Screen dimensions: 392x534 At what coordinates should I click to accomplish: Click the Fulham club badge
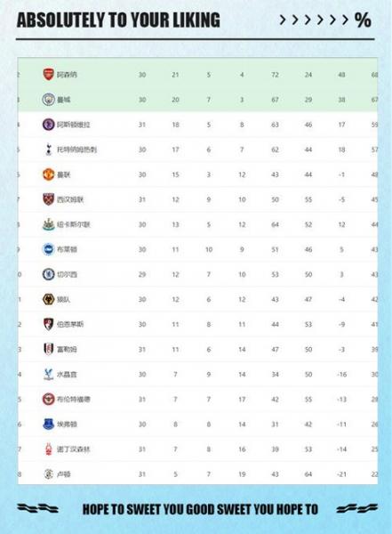(x=48, y=349)
